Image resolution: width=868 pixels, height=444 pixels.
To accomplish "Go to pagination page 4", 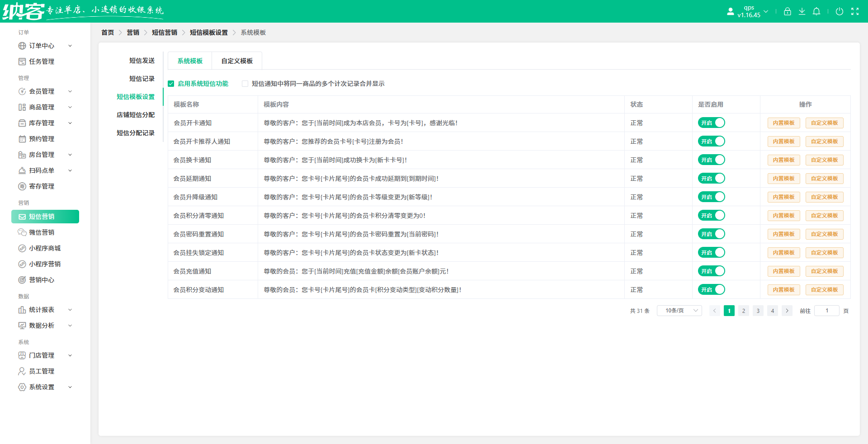I will click(773, 311).
